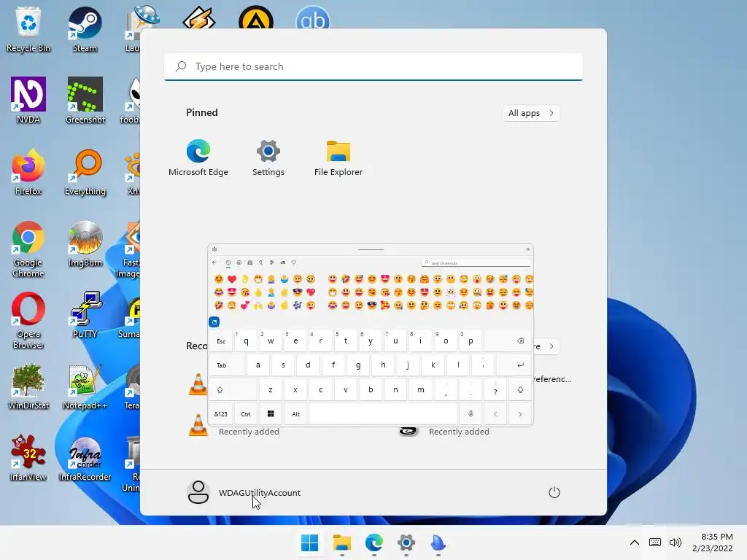Select the Opera Browser desktop shortcut
This screenshot has width=747, height=560.
[x=28, y=321]
